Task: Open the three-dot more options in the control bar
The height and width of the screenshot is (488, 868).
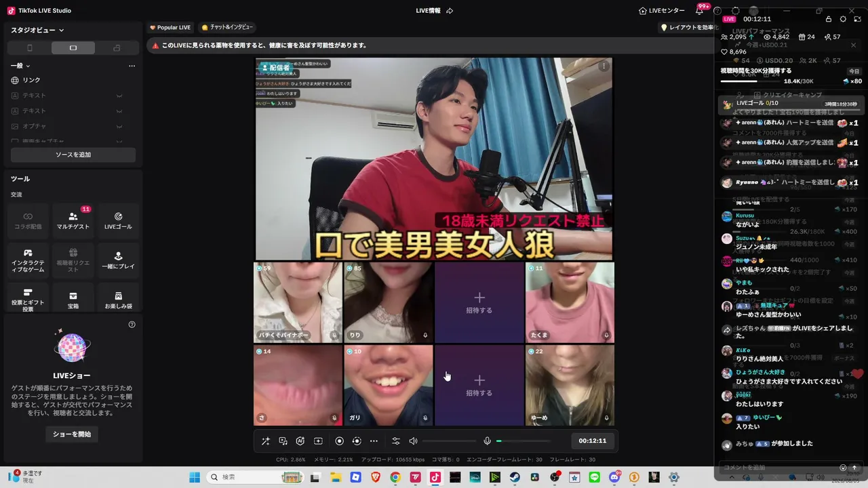Action: pyautogui.click(x=374, y=441)
